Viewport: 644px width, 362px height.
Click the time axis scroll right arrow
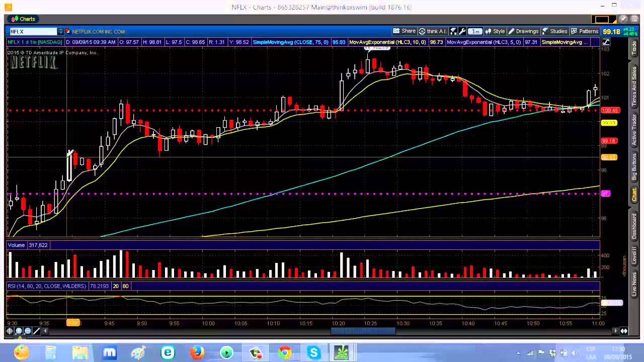tap(614, 331)
